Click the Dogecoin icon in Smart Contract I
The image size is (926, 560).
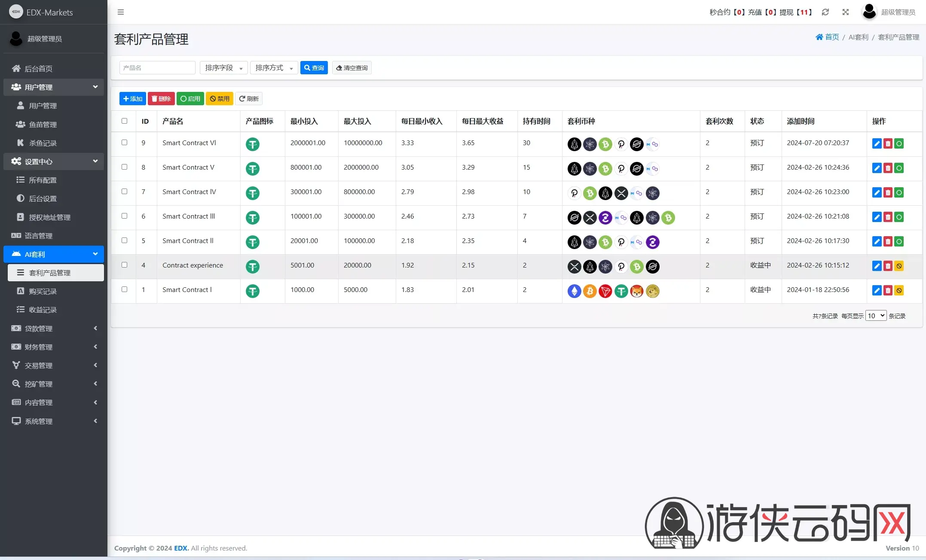[652, 291]
